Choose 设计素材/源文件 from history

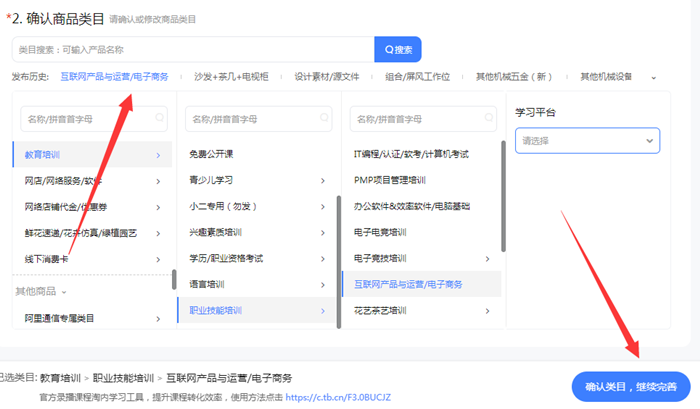[x=325, y=76]
